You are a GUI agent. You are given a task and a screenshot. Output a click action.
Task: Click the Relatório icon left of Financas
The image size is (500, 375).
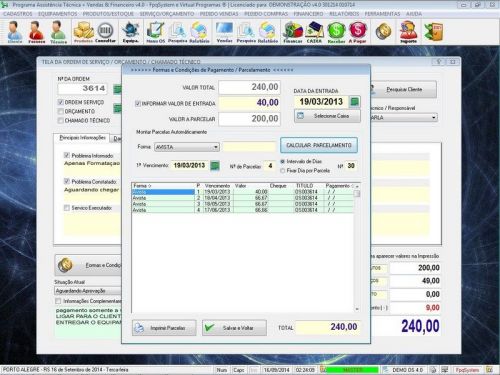pyautogui.click(x=268, y=32)
